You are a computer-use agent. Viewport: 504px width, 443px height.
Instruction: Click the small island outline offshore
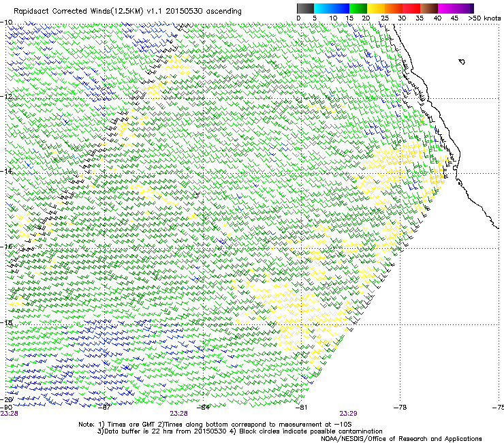tap(462, 61)
